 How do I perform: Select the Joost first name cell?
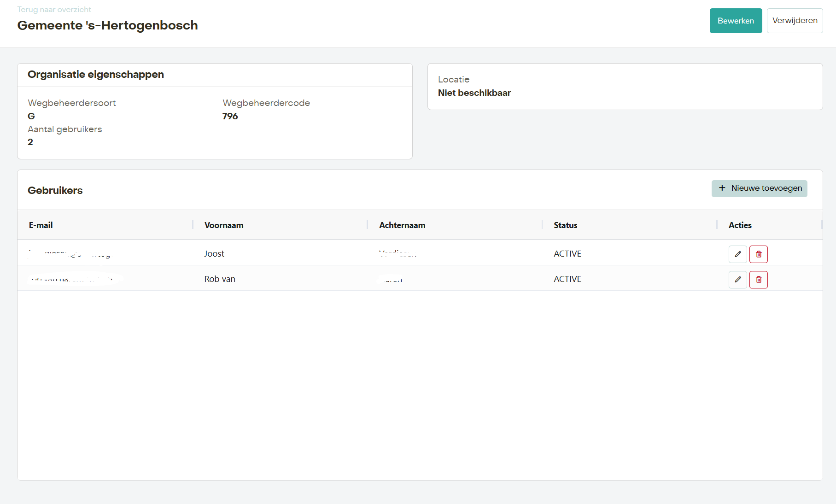(214, 253)
